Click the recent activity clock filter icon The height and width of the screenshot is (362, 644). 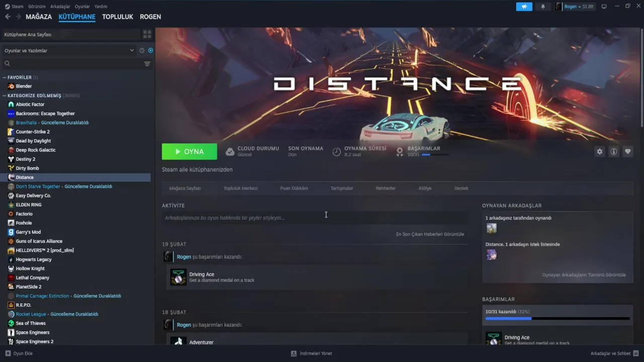[x=142, y=50]
